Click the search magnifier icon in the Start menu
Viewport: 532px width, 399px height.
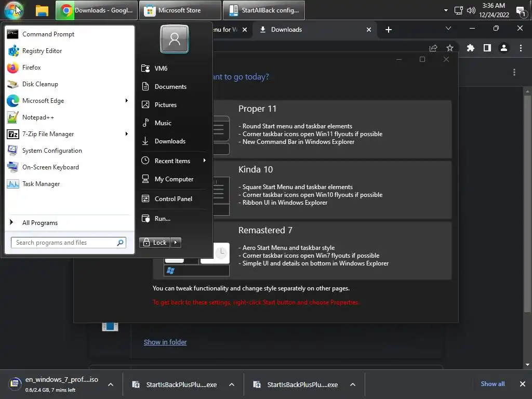coord(121,243)
